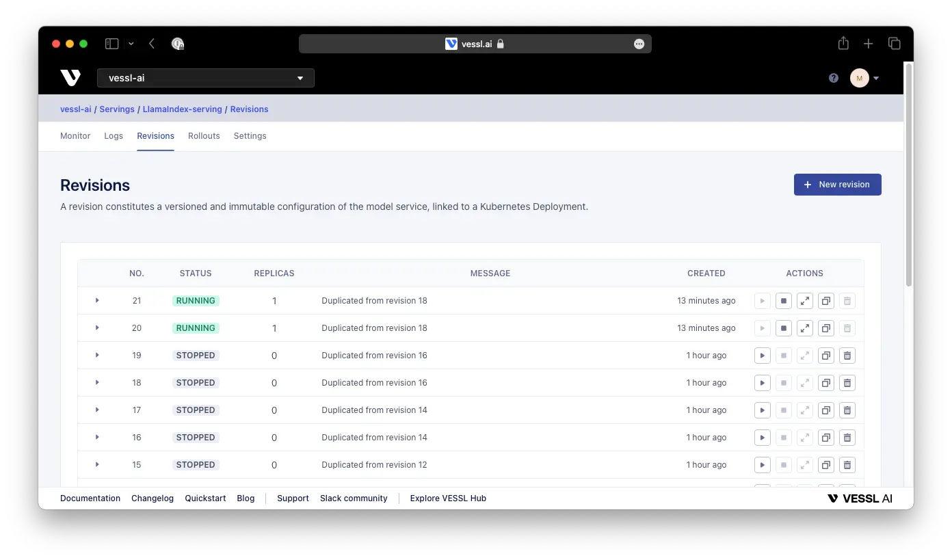Stop revision 21 using its stop icon
This screenshot has height=560, width=952.
(784, 301)
